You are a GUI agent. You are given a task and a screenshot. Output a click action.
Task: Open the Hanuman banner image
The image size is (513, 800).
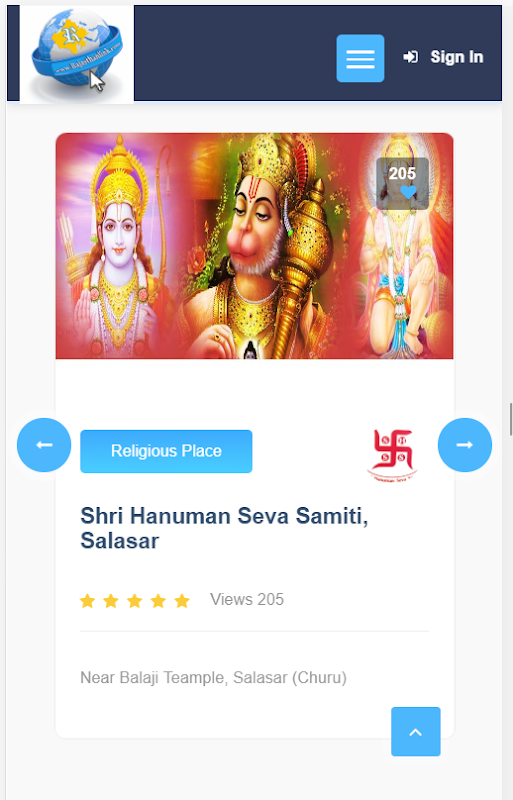(x=254, y=246)
